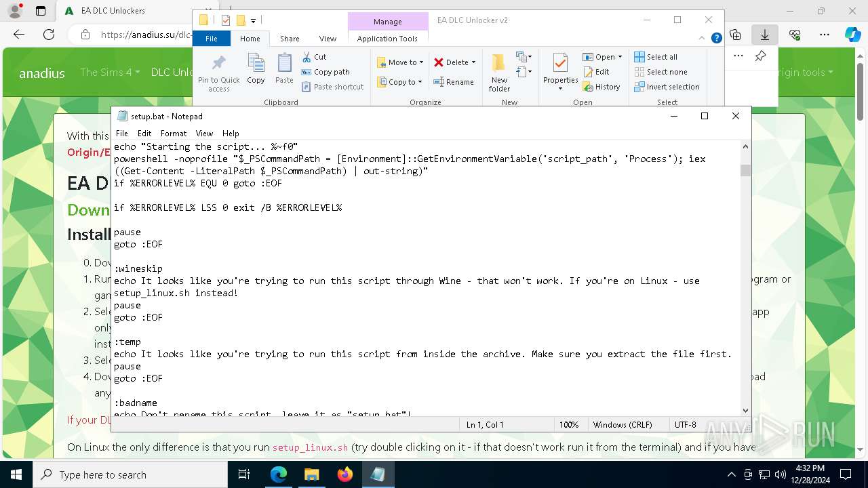Open Customize Quick Access Toolbar dropdown
Image resolution: width=868 pixels, height=488 pixels.
pos(253,21)
